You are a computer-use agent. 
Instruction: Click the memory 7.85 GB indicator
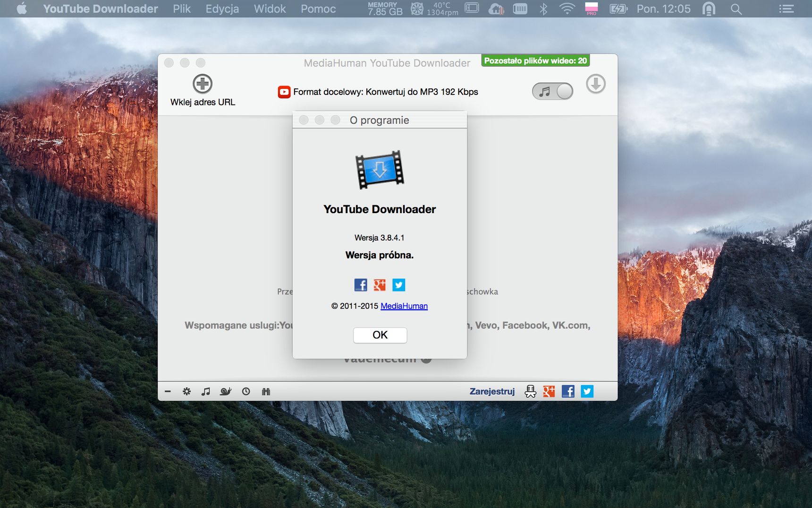[x=385, y=9]
